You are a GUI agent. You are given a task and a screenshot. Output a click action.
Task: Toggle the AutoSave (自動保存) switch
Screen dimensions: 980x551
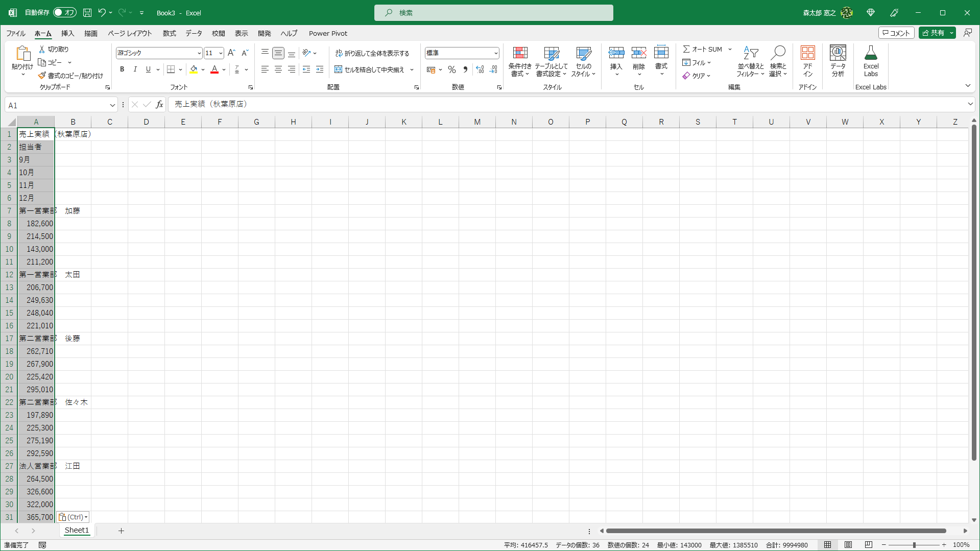click(x=65, y=13)
